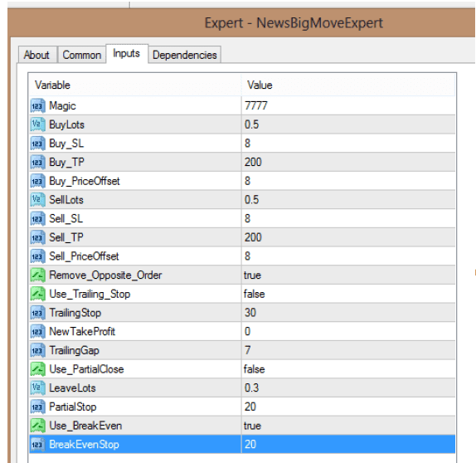Open the Dependencies tab
Viewport: 476px width, 463px height.
tap(185, 55)
